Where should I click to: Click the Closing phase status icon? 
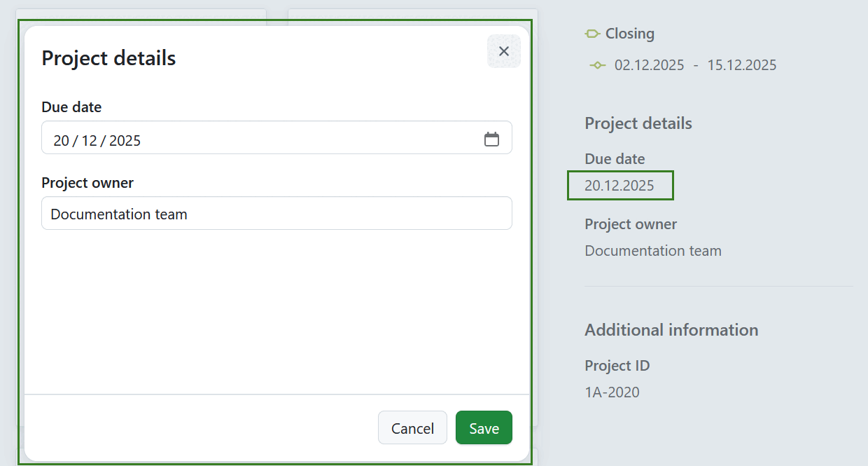tap(591, 33)
